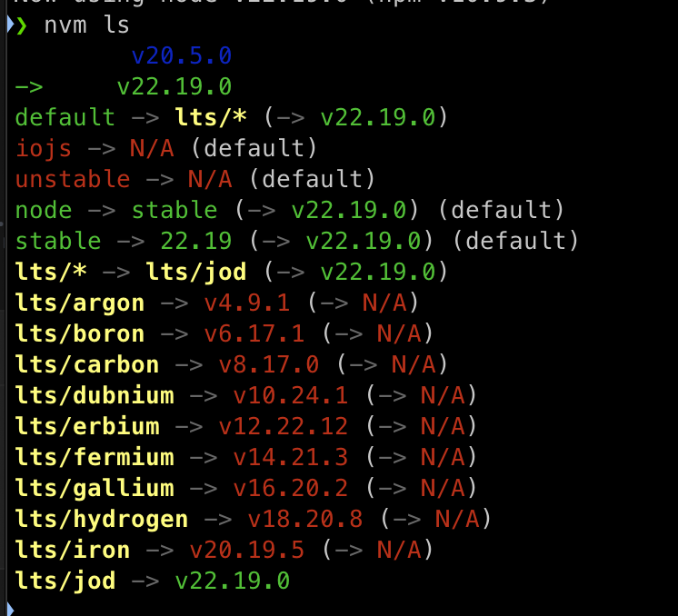678x616 pixels.
Task: Click version v10.24.1
Action: click(291, 395)
